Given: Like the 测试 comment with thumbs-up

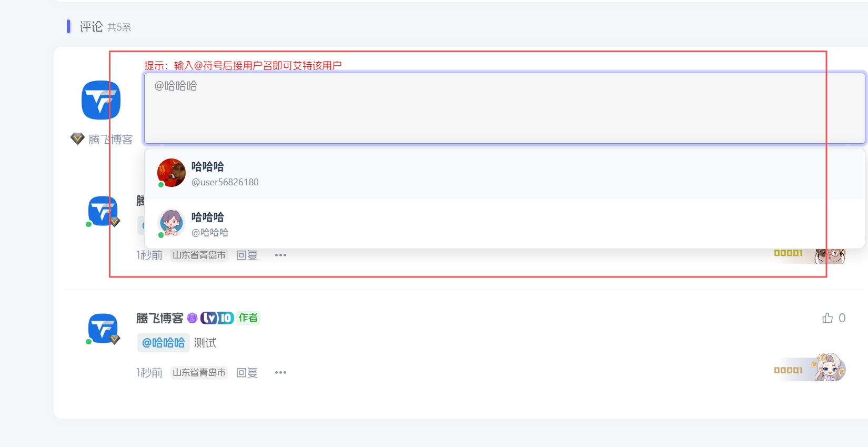Looking at the screenshot, I should [x=827, y=318].
